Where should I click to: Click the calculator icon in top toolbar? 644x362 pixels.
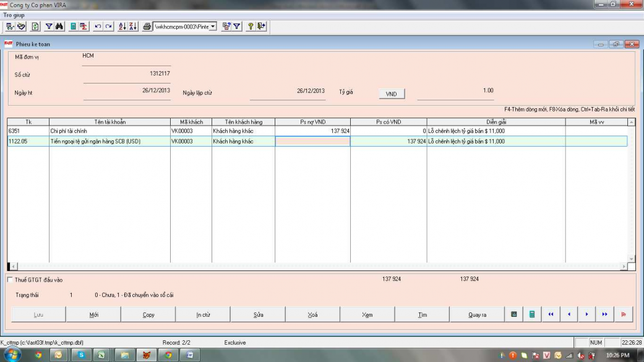(73, 27)
